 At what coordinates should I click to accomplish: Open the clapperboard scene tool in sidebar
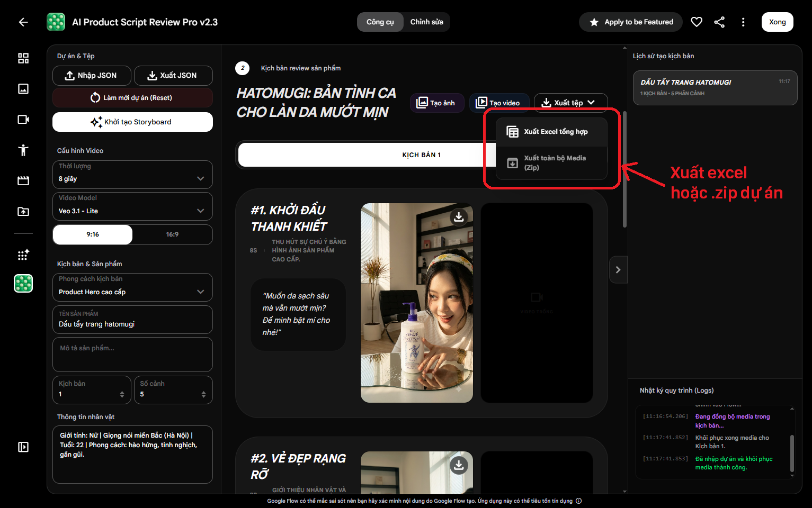click(23, 181)
